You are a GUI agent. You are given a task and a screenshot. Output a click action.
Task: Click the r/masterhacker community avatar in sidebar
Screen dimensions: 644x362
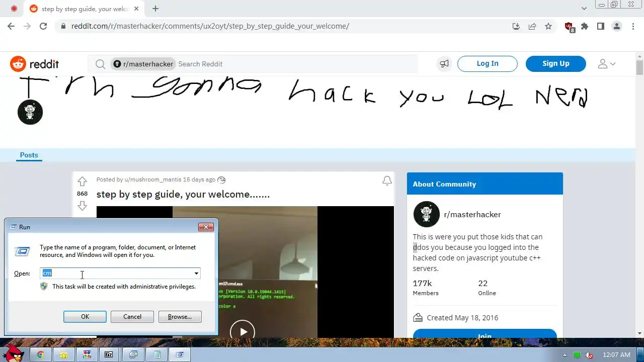[426, 214]
